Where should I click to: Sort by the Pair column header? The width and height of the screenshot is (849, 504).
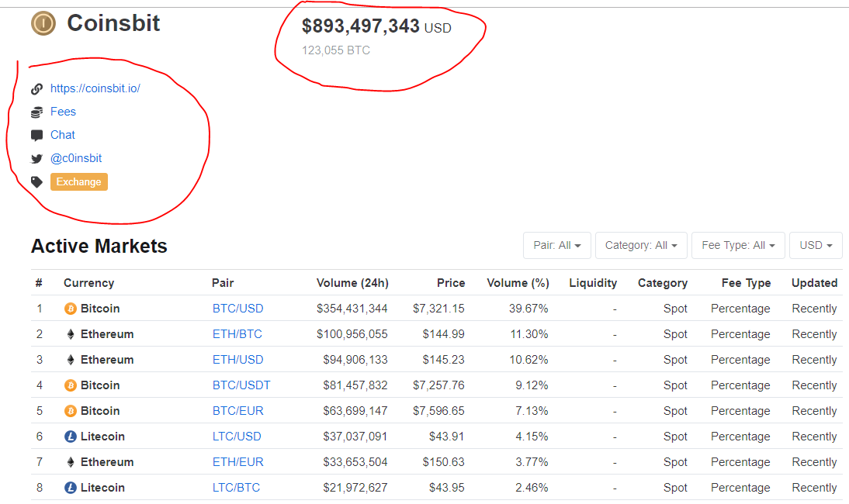click(223, 283)
